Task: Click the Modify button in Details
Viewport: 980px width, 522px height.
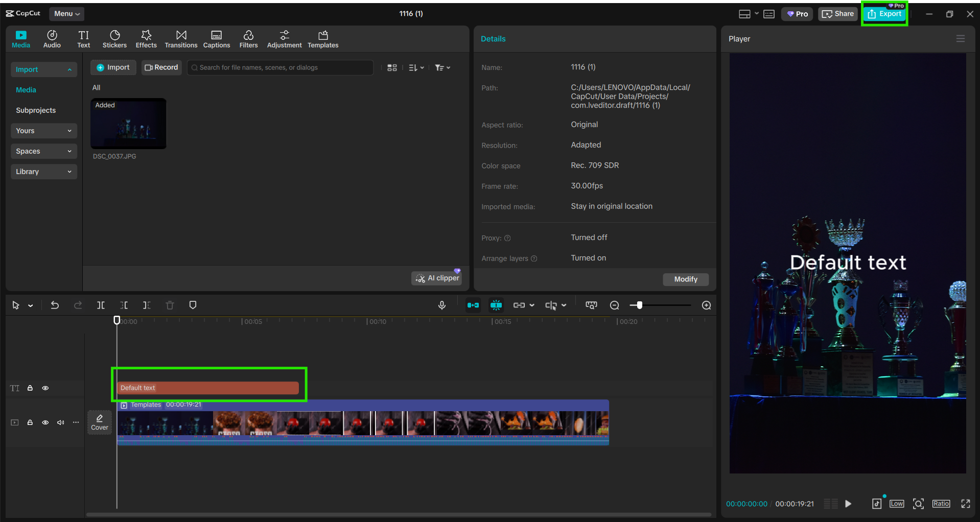Action: (685, 279)
